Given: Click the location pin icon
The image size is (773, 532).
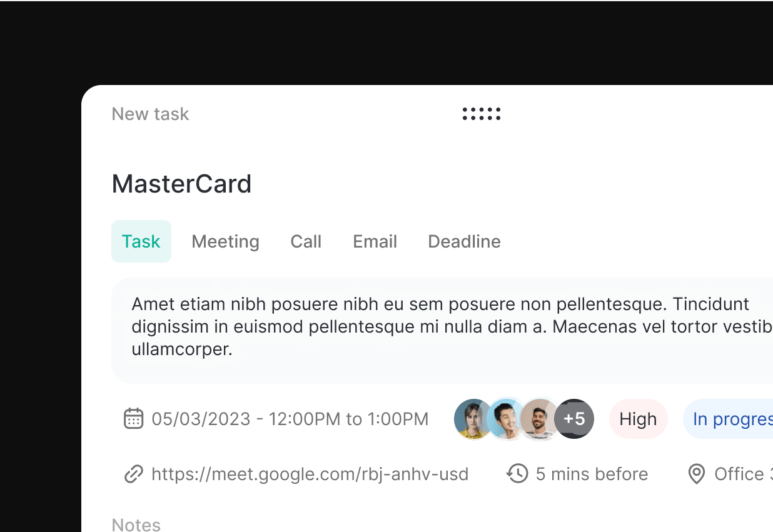Looking at the screenshot, I should [x=696, y=474].
